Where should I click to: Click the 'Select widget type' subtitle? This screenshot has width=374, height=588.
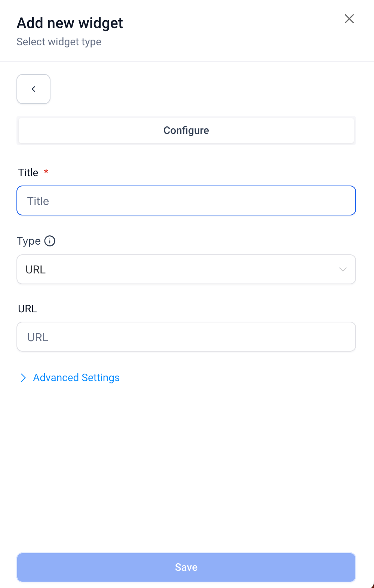59,42
